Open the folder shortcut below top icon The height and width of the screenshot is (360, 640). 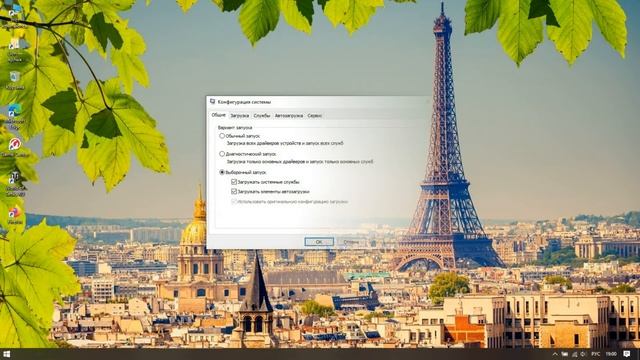[16, 44]
